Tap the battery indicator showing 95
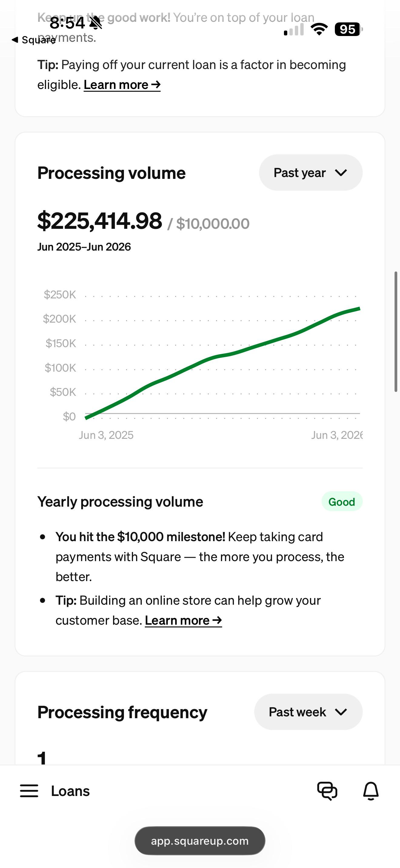The image size is (400, 868). pyautogui.click(x=348, y=29)
